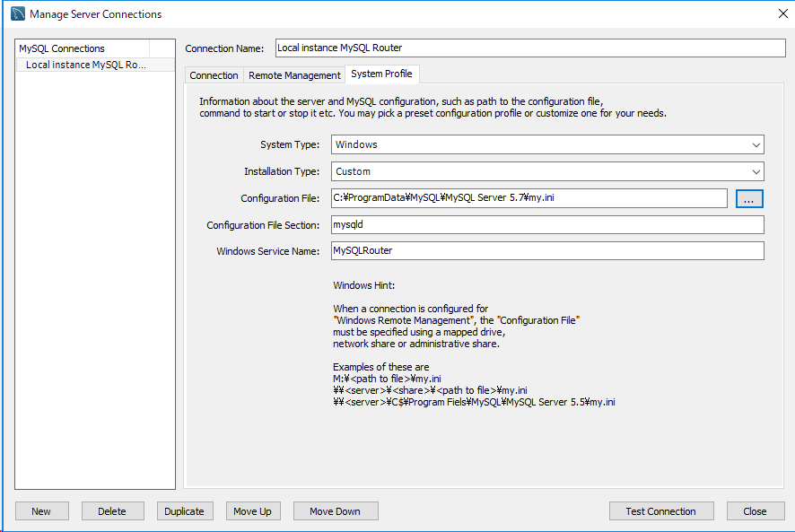Image resolution: width=795 pixels, height=532 pixels.
Task: Open the Remote Management tab
Action: pos(294,75)
